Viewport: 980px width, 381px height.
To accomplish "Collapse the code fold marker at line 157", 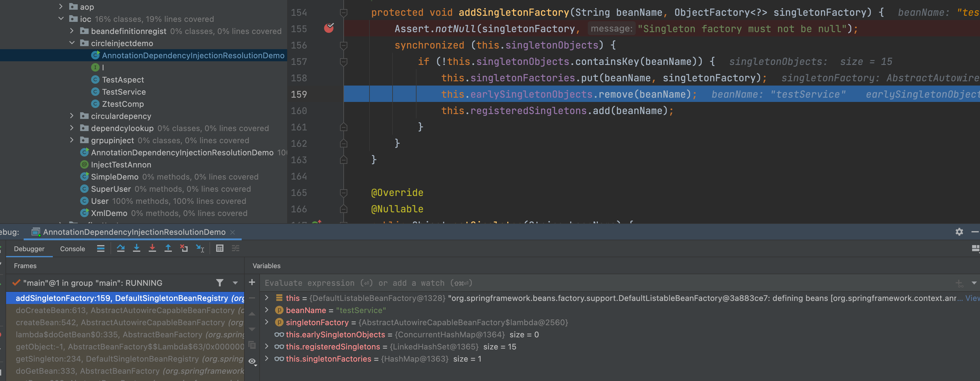I will tap(344, 62).
